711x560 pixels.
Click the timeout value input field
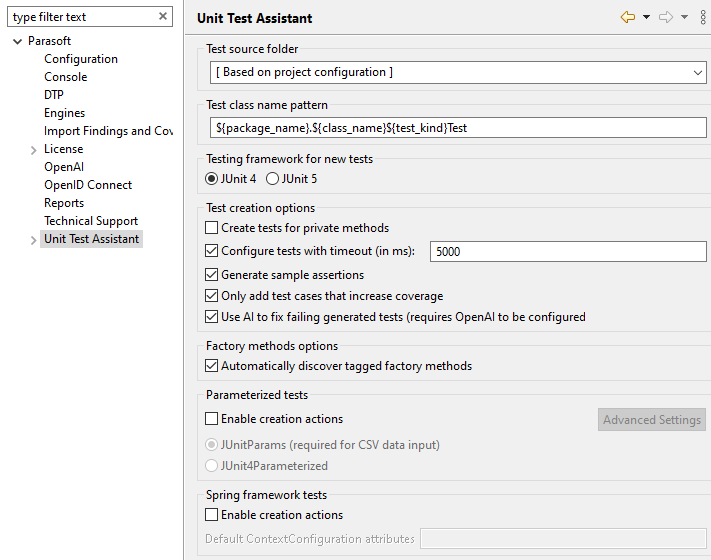(568, 252)
